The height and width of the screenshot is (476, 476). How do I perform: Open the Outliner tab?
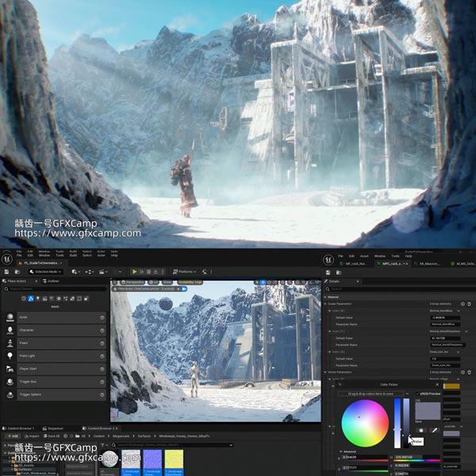click(x=51, y=281)
